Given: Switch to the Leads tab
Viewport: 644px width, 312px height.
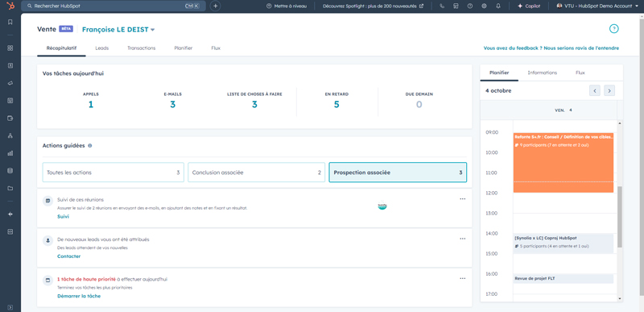Looking at the screenshot, I should point(102,48).
